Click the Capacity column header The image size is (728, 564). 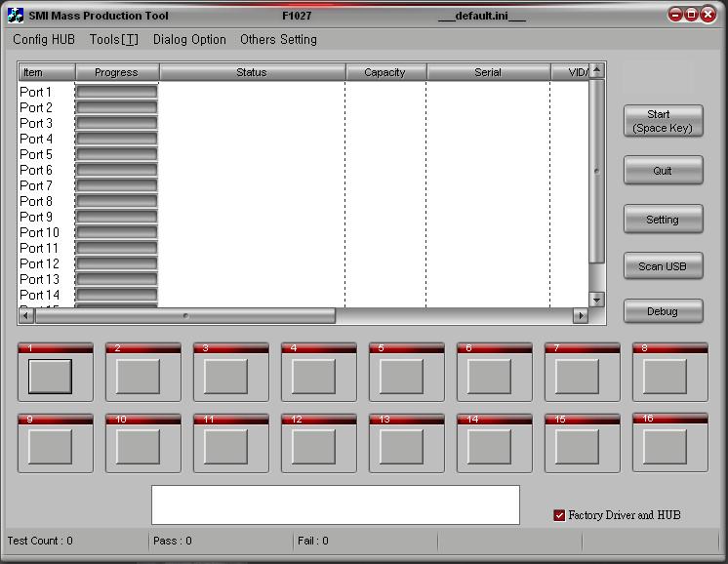tap(385, 72)
